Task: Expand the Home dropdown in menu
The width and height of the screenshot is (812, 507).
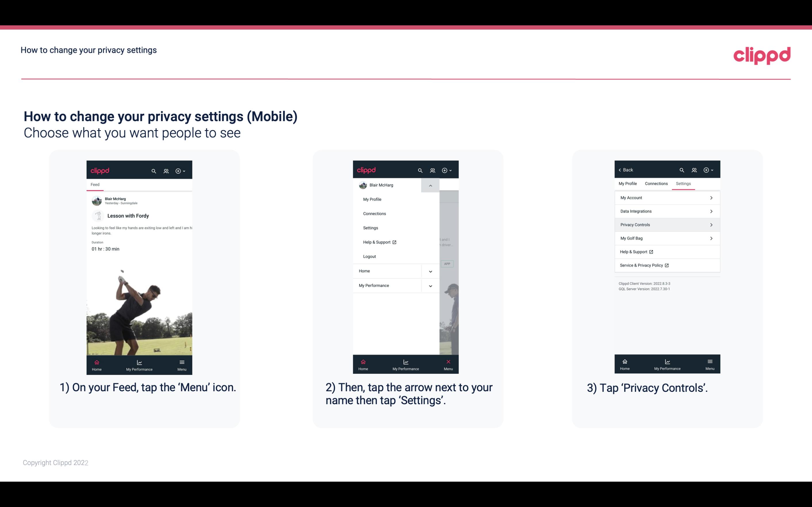Action: [430, 270]
